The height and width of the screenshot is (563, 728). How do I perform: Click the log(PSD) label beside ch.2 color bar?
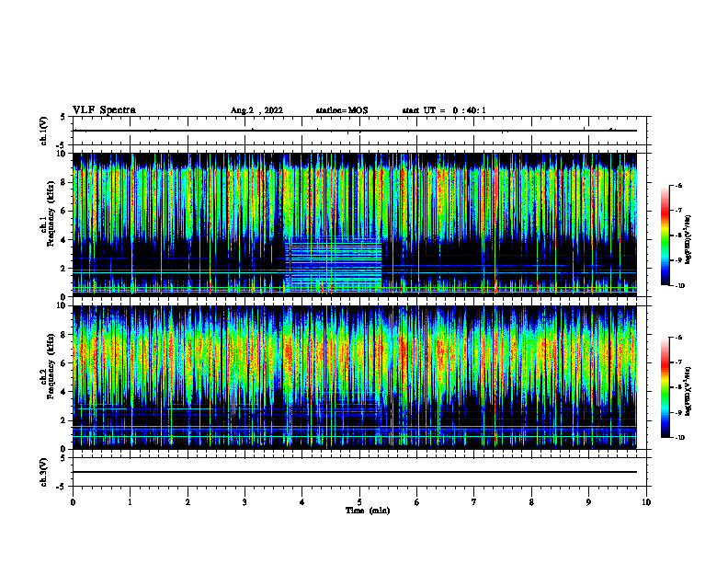pos(688,391)
